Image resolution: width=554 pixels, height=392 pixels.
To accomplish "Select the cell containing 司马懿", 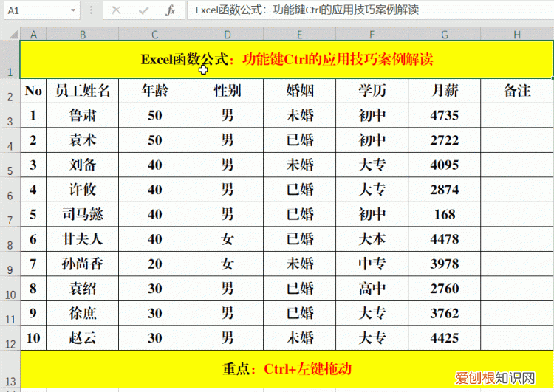I will pyautogui.click(x=82, y=214).
